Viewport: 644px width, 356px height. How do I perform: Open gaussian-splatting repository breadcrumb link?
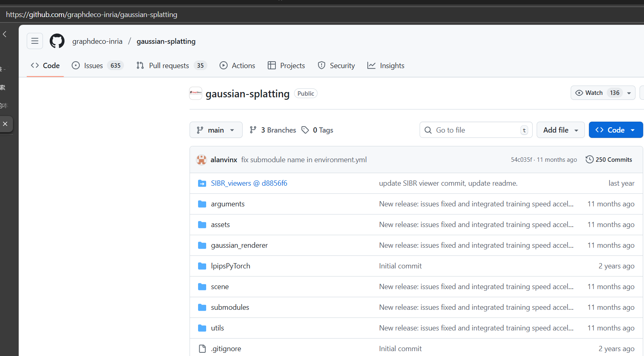coord(166,41)
